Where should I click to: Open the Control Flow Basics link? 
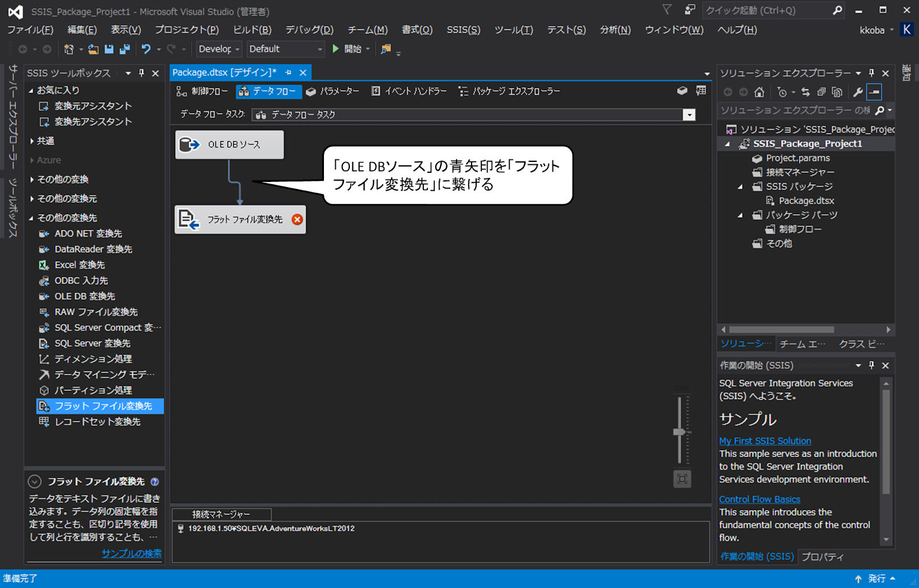click(759, 499)
